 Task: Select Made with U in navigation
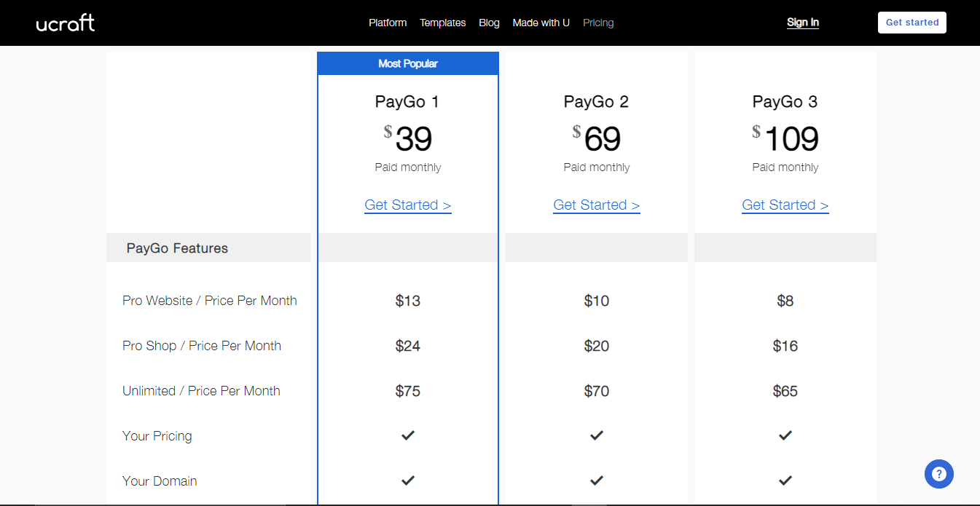[541, 23]
